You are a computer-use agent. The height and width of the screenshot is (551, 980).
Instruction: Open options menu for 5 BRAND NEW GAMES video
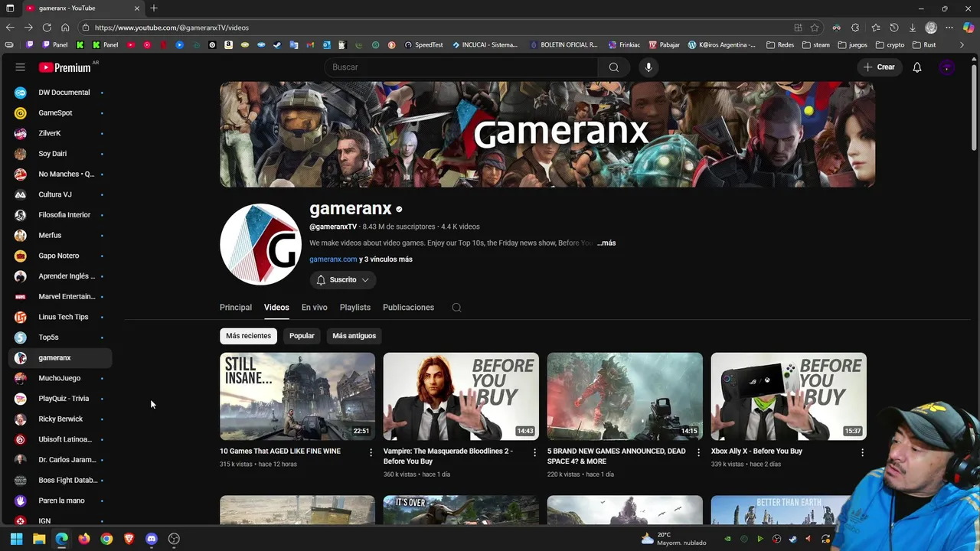pyautogui.click(x=698, y=452)
